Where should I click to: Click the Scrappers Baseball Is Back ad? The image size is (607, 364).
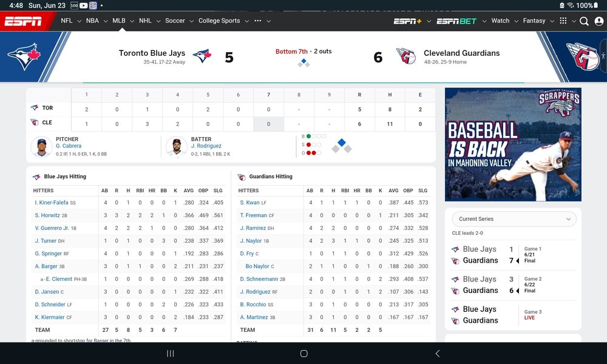[513, 144]
